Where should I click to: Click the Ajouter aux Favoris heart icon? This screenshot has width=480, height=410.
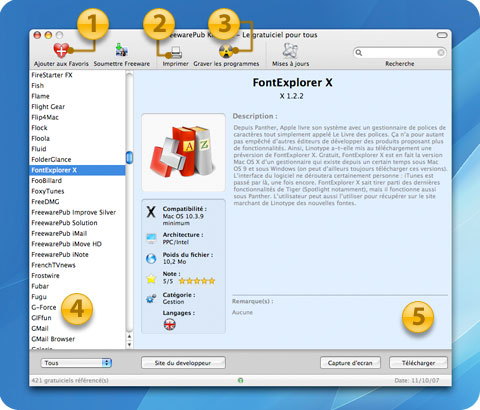pos(61,50)
